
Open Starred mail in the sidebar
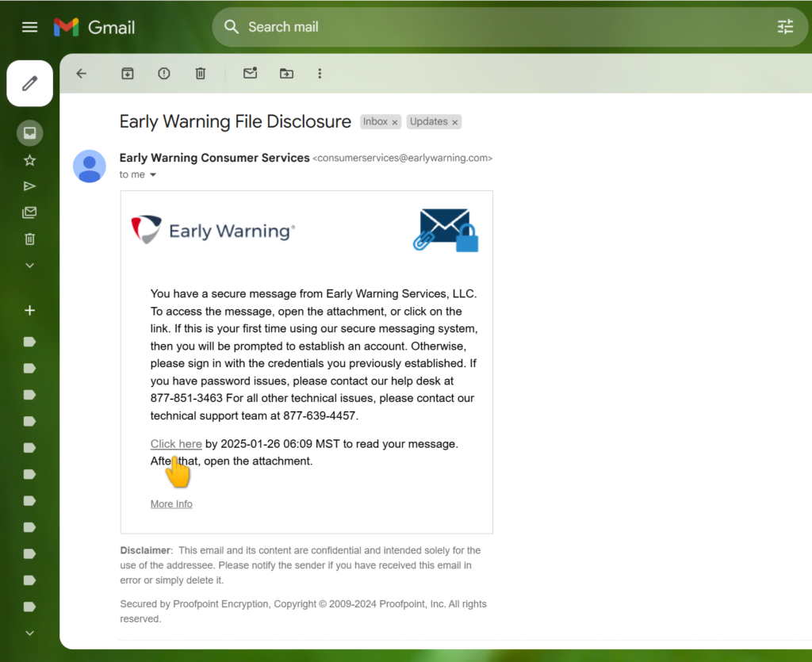click(29, 160)
